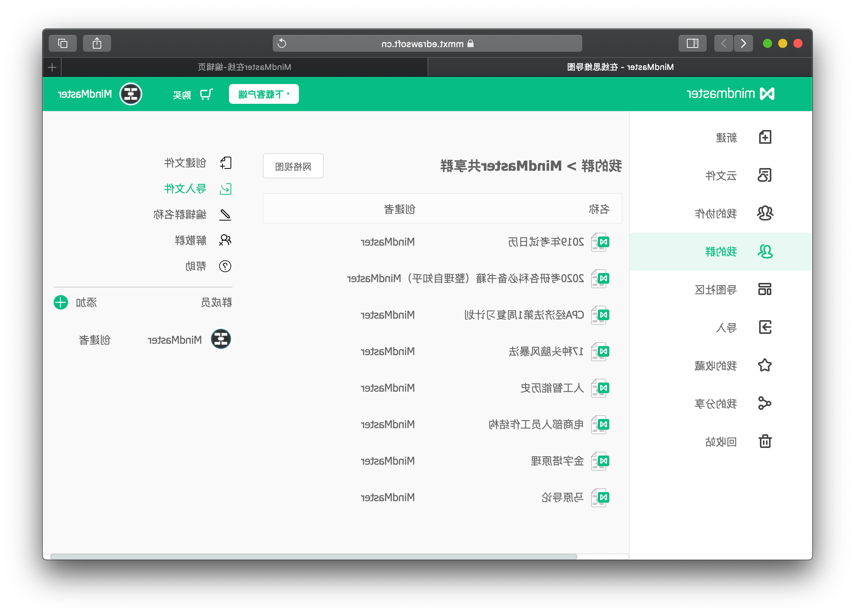Click the 购买 shopping cart icon
The width and height of the screenshot is (855, 616).
click(x=207, y=94)
